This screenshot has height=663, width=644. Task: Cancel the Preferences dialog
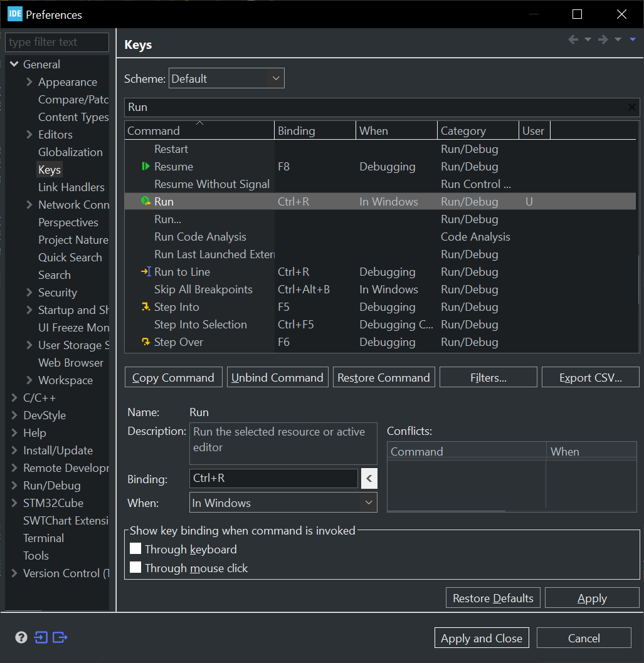pyautogui.click(x=584, y=638)
